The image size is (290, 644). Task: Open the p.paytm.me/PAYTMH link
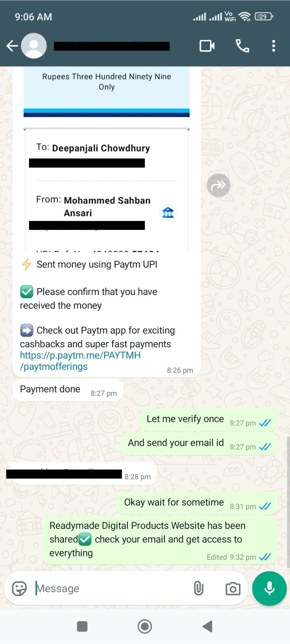(x=80, y=361)
